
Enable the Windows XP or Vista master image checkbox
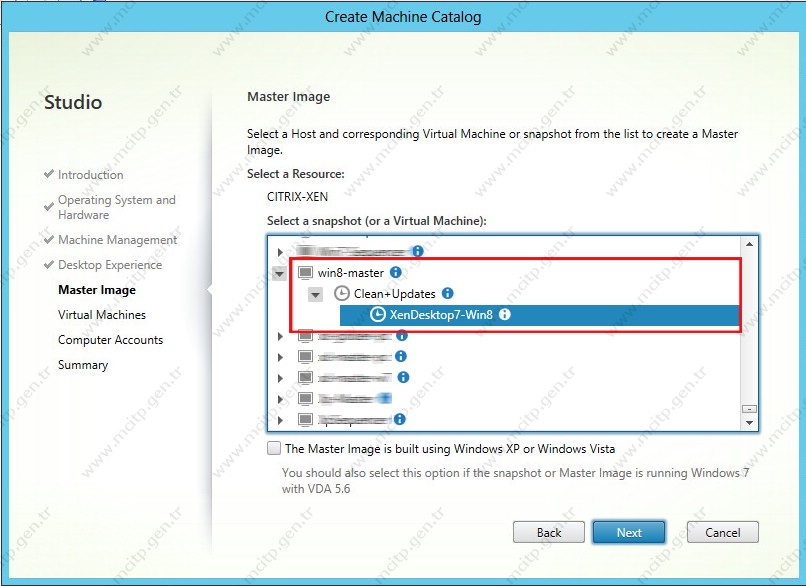(x=274, y=448)
